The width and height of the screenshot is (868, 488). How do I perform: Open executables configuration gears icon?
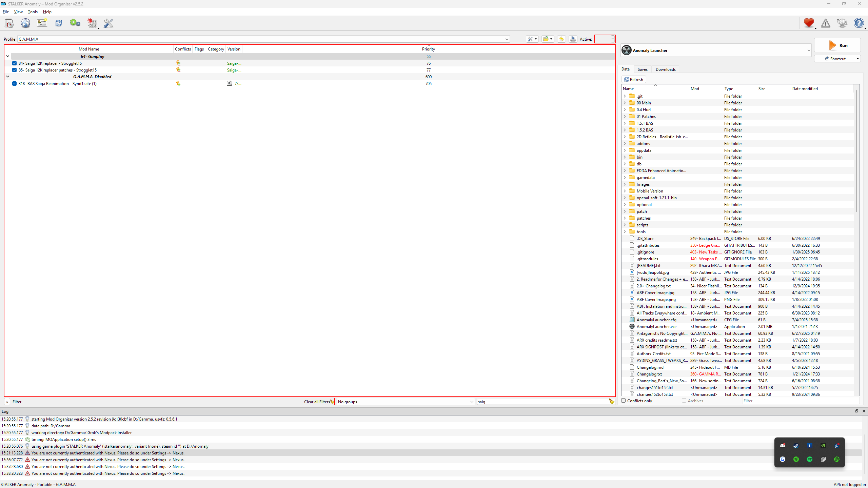click(75, 23)
